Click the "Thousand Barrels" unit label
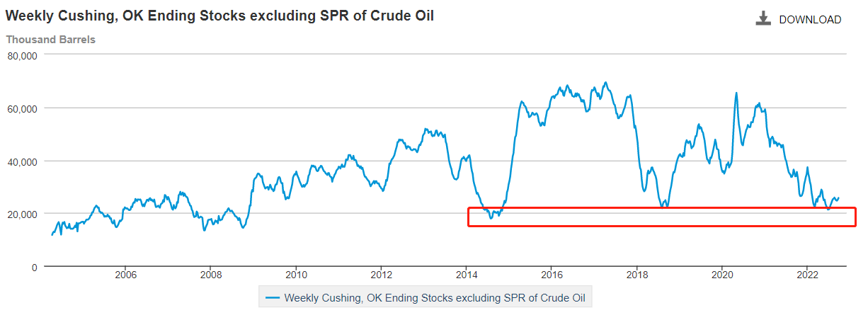 [x=51, y=40]
